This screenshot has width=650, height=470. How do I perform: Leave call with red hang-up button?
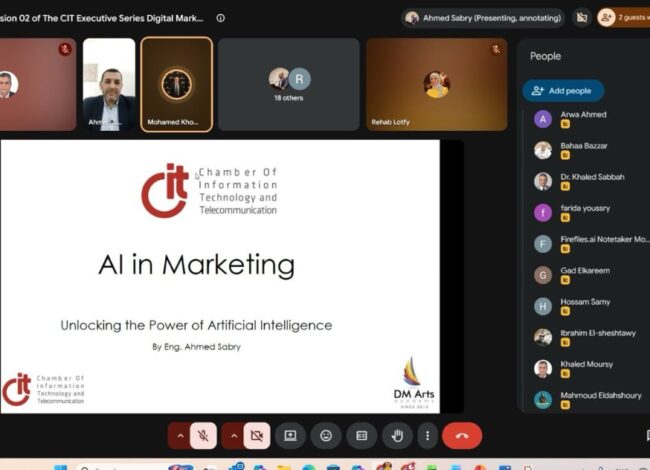[x=462, y=436]
